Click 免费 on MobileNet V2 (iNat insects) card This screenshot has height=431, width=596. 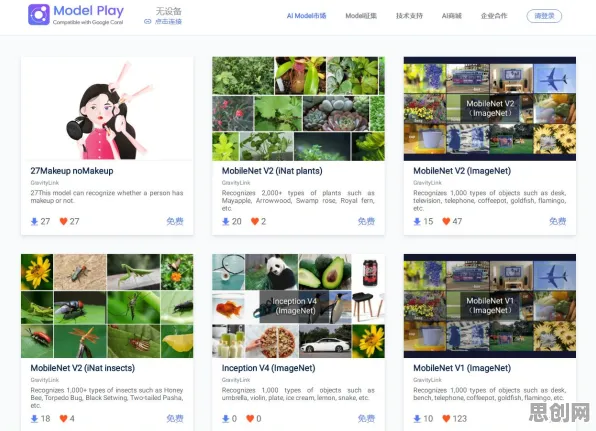(175, 418)
